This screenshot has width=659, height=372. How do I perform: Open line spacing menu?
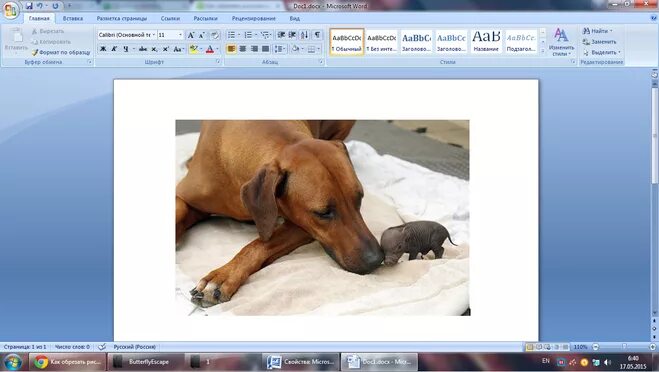tap(279, 49)
